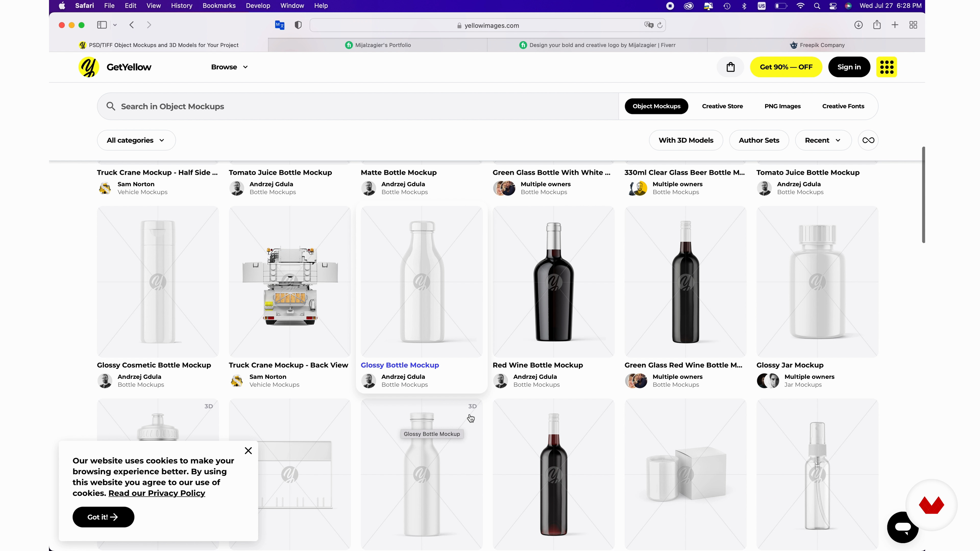Image resolution: width=980 pixels, height=551 pixels.
Task: Expand the All categories dropdown
Action: pos(136,140)
